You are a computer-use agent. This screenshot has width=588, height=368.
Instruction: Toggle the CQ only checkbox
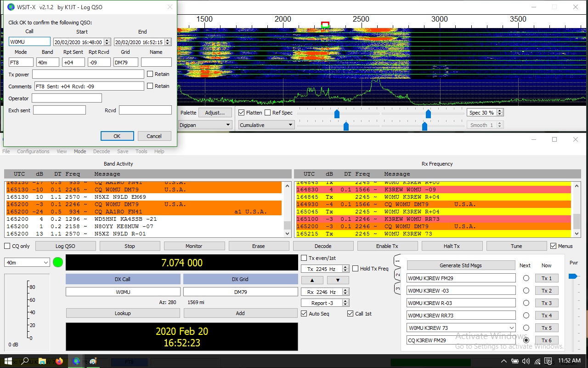click(x=7, y=246)
